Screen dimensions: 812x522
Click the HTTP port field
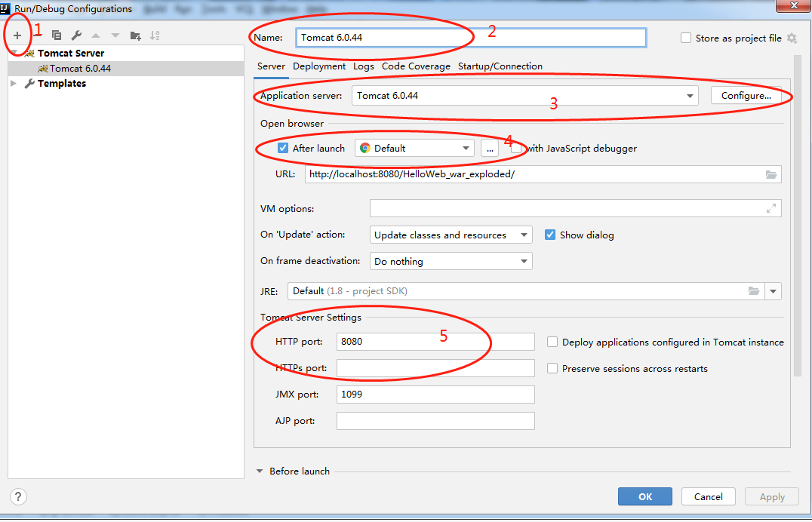pos(435,342)
